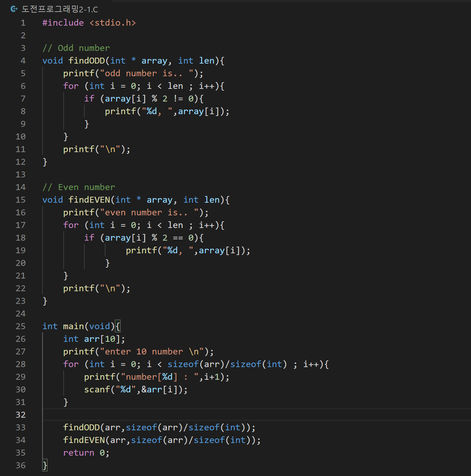The image size is (471, 476).
Task: Click 'len' parameter on line 15
Action: [x=212, y=200]
